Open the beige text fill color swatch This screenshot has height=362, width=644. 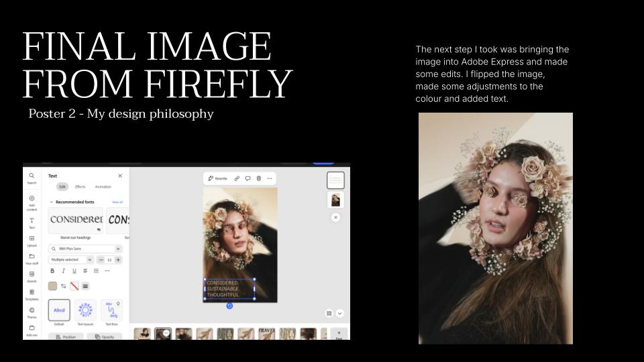pos(52,286)
